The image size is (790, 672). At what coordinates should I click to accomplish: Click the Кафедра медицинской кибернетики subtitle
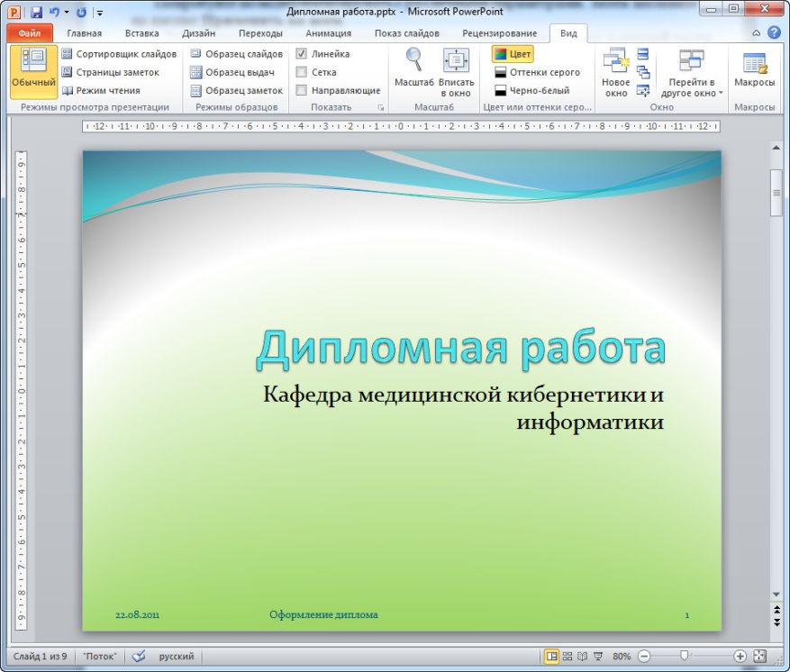(464, 408)
